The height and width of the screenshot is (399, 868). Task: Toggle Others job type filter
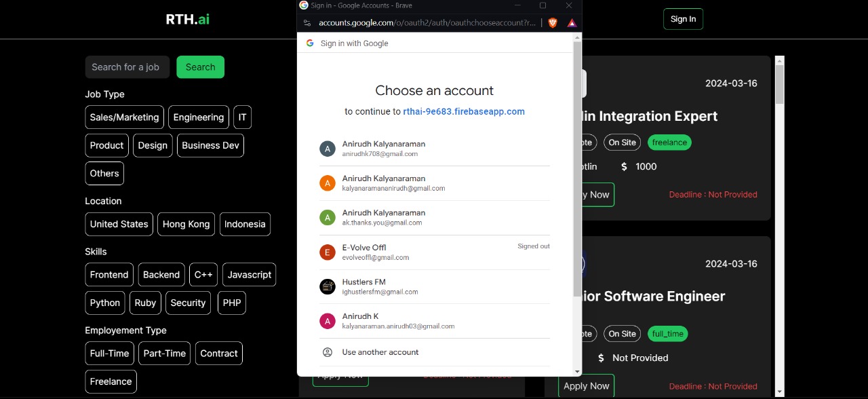tap(104, 173)
